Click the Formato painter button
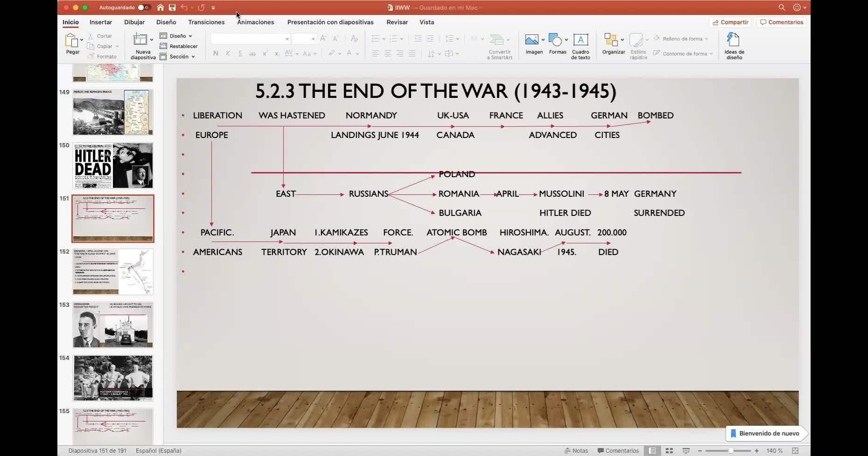The width and height of the screenshot is (868, 456). coord(102,56)
